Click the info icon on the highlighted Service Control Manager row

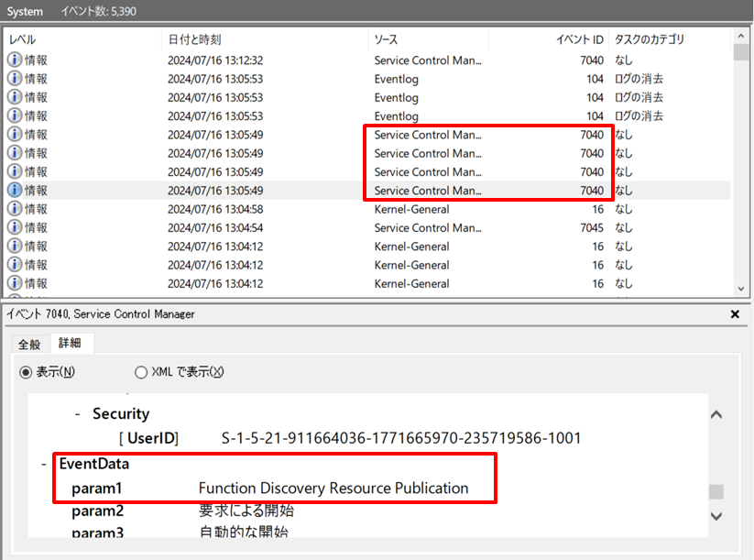[x=12, y=191]
